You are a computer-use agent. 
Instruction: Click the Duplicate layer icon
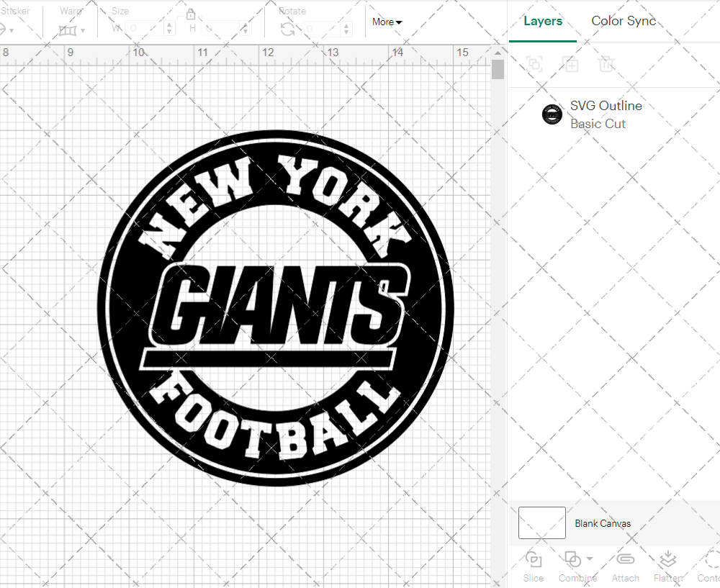tap(570, 64)
